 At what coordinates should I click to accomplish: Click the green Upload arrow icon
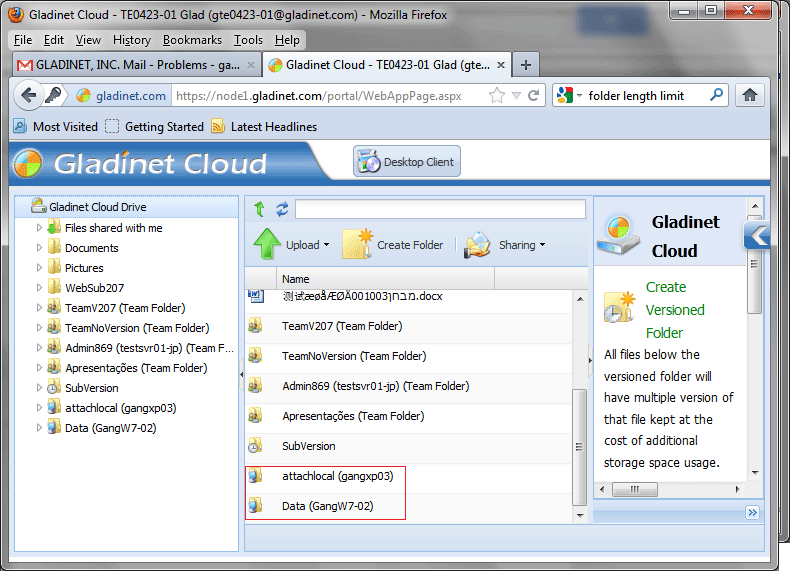pyautogui.click(x=267, y=244)
